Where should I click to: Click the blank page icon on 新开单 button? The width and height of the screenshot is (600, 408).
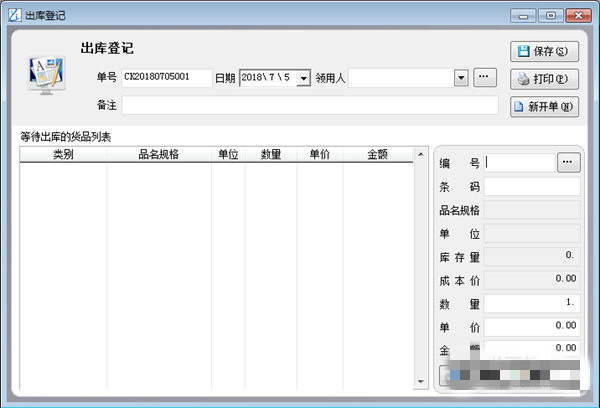(x=518, y=106)
